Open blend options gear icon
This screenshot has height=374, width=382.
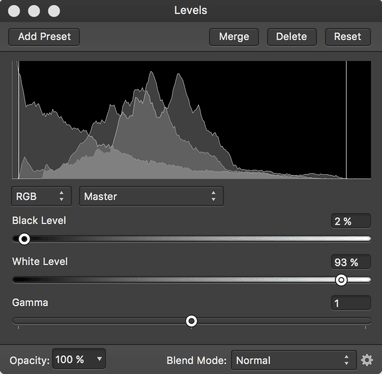[367, 360]
